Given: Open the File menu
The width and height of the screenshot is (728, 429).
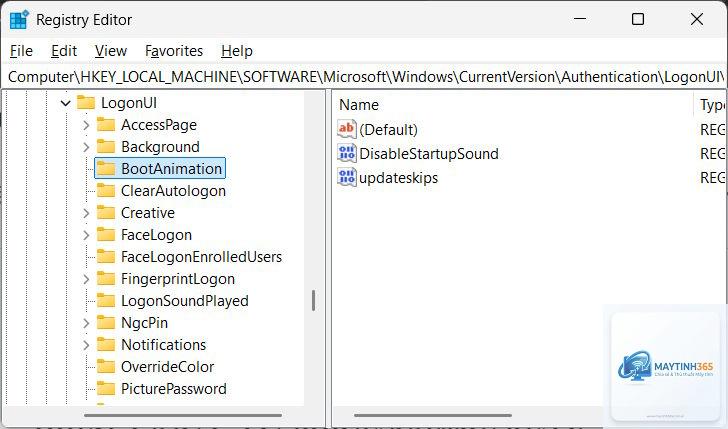Looking at the screenshot, I should (x=21, y=51).
